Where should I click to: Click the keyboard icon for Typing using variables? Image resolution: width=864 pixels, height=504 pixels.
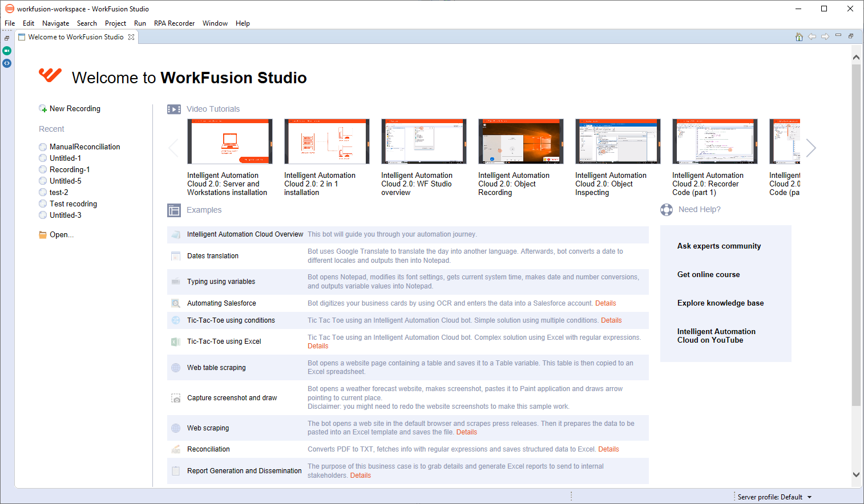click(176, 282)
